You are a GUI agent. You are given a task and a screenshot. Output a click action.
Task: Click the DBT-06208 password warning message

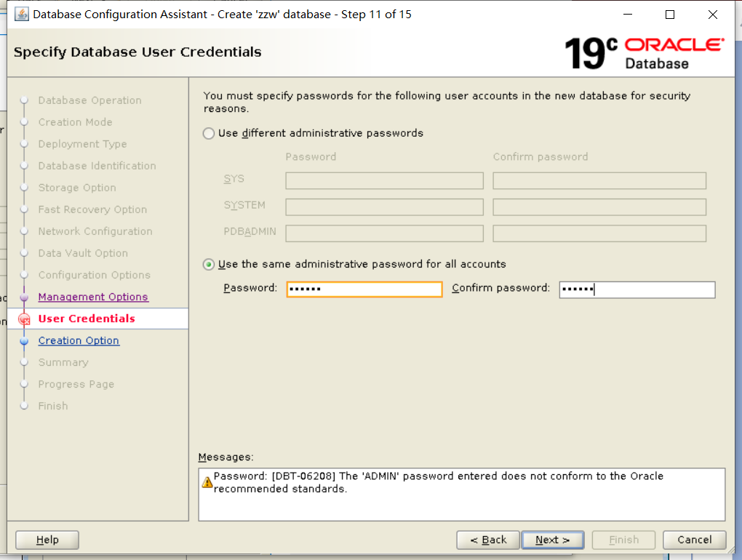click(x=438, y=482)
